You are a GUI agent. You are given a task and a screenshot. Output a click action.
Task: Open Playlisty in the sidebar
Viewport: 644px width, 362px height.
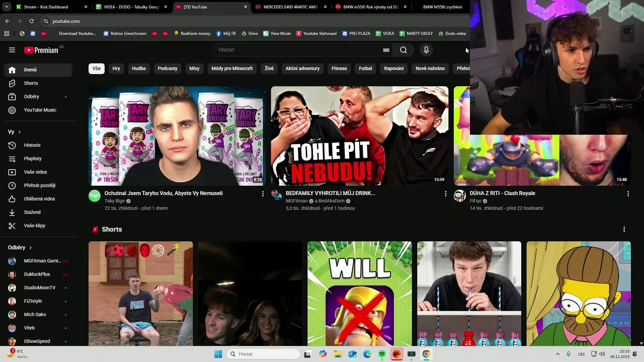pos(38,158)
